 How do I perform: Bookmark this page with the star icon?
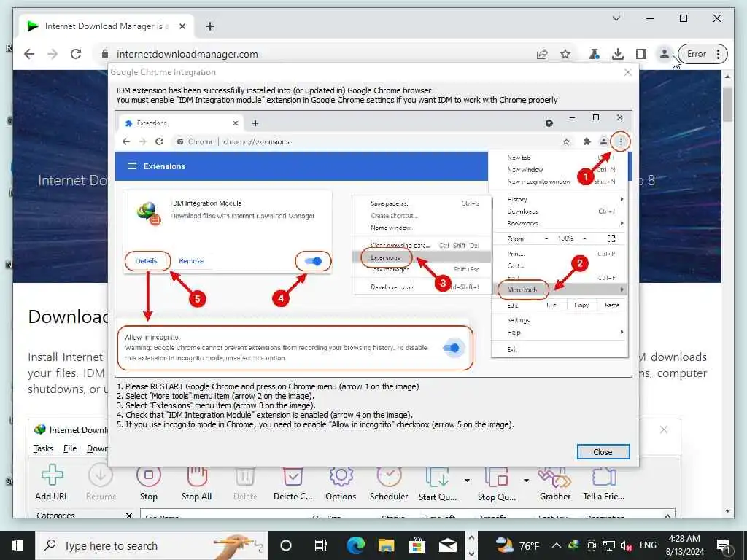point(565,54)
